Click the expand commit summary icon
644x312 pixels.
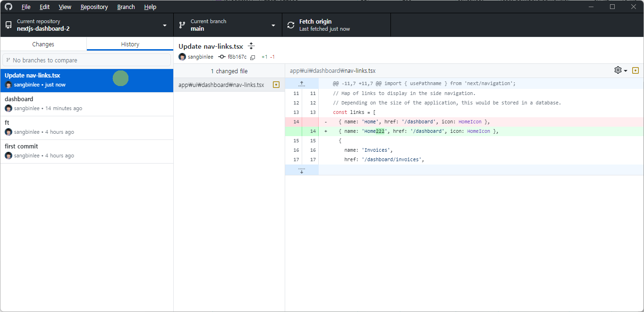point(251,46)
